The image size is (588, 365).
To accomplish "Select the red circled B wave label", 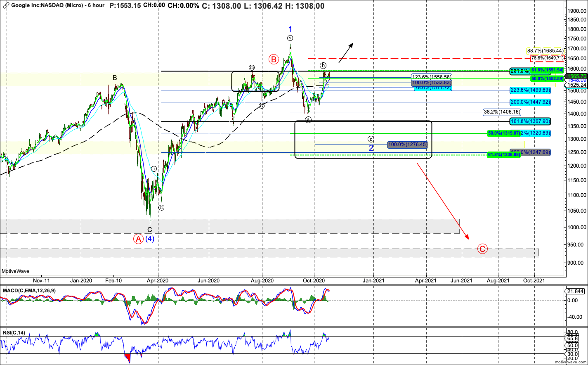I will [x=274, y=59].
